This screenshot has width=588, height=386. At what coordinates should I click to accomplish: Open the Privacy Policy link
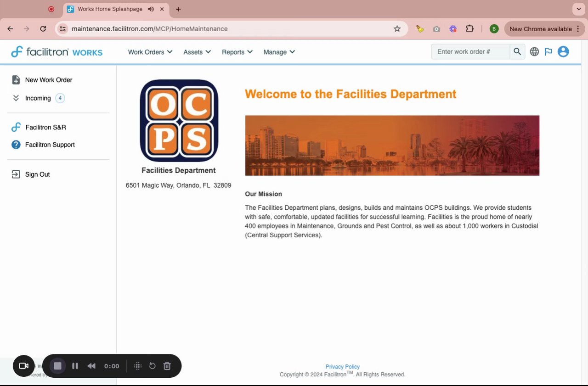pos(343,367)
